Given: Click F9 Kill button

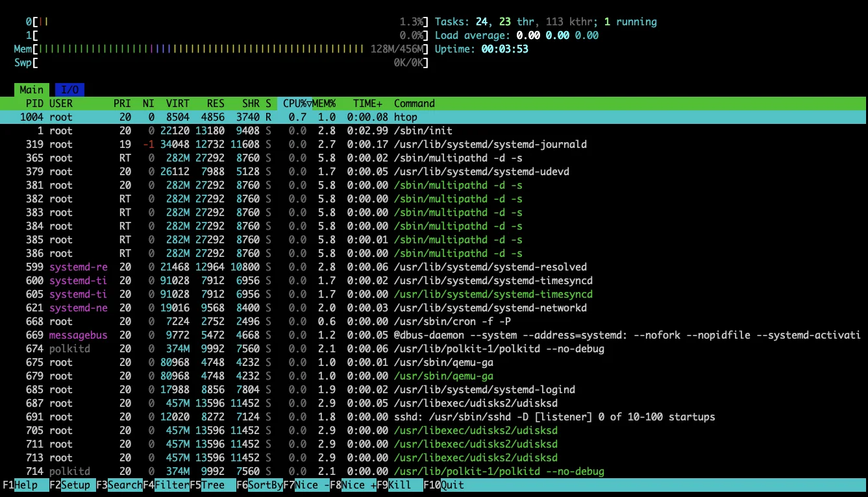Looking at the screenshot, I should tap(400, 485).
